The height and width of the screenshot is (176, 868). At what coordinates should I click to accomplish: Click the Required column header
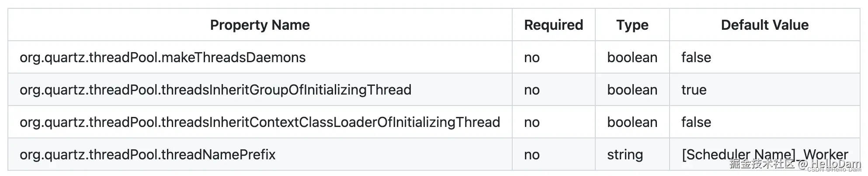point(553,25)
